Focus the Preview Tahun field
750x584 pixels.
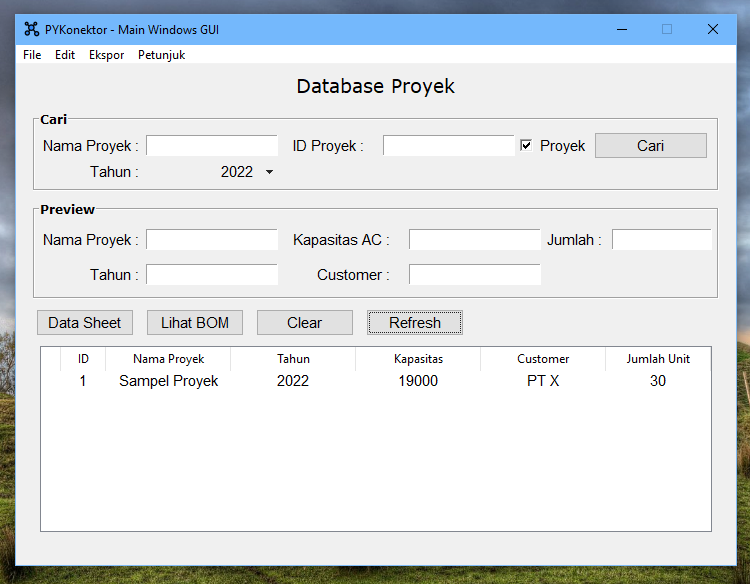point(212,275)
